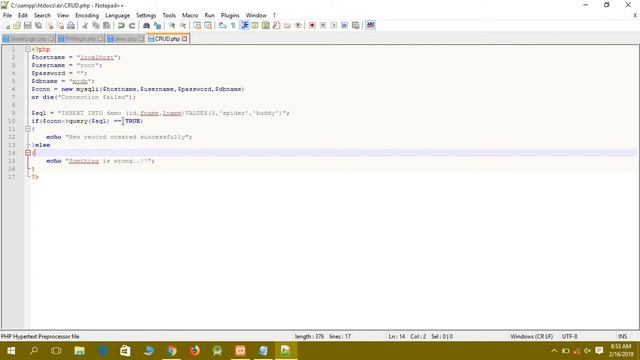
Task: Click the UTF-8 encoding status field
Action: 569,336
